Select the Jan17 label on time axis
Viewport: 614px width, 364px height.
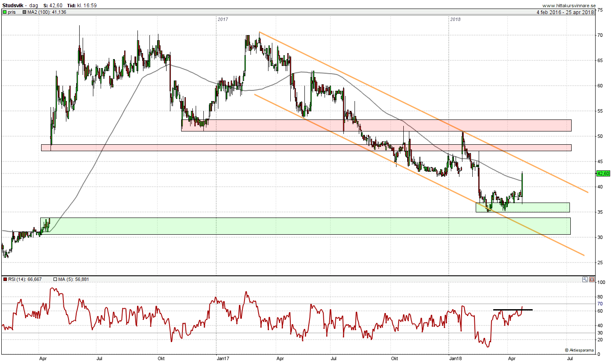pyautogui.click(x=222, y=358)
